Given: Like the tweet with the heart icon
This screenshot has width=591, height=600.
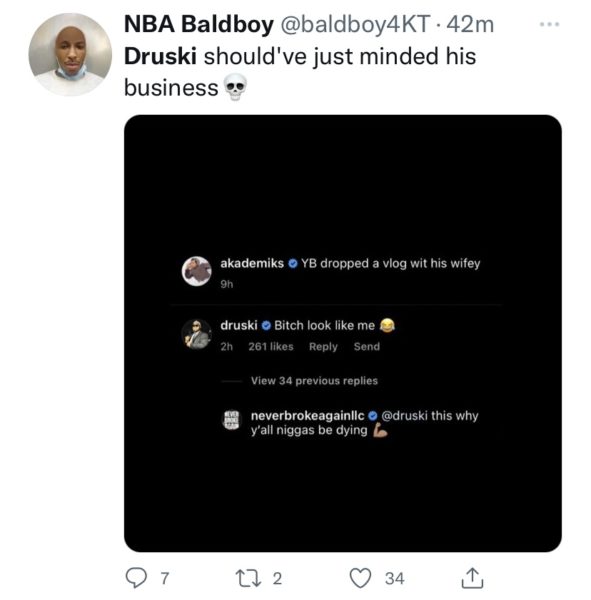Looking at the screenshot, I should 360,578.
